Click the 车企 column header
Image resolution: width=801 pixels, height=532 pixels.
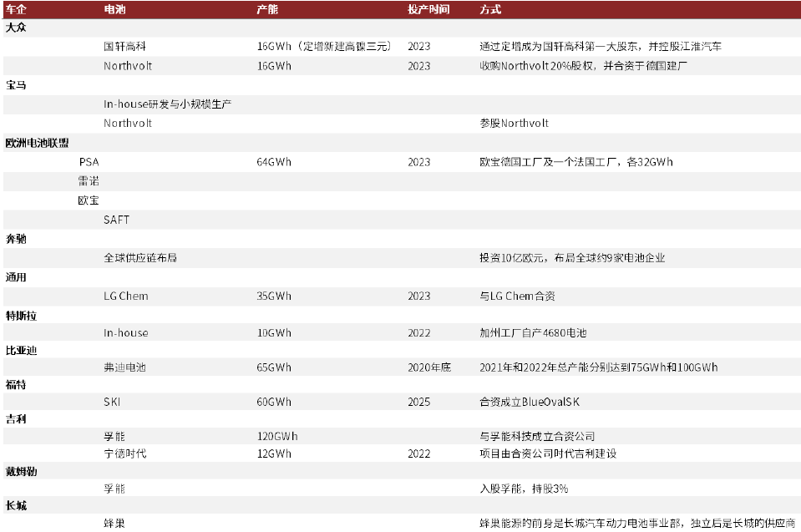coord(15,9)
